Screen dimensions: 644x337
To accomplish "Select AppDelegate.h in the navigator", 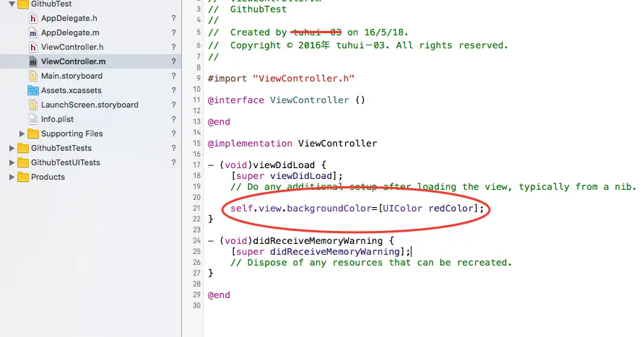I will (69, 19).
